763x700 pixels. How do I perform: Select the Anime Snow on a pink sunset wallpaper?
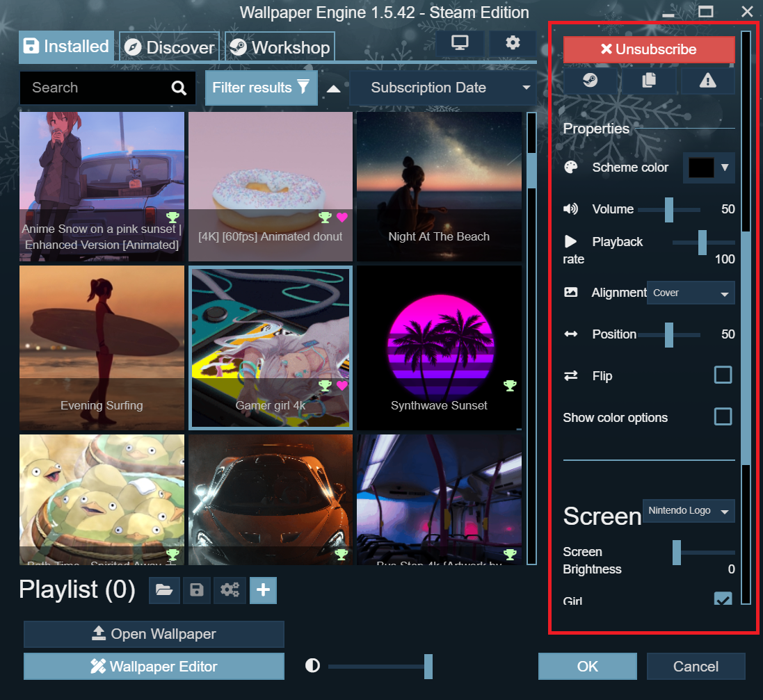tap(102, 187)
